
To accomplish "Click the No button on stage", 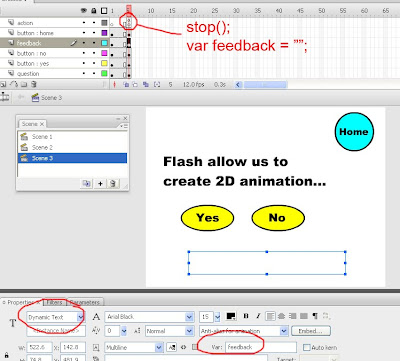I will coord(278,218).
